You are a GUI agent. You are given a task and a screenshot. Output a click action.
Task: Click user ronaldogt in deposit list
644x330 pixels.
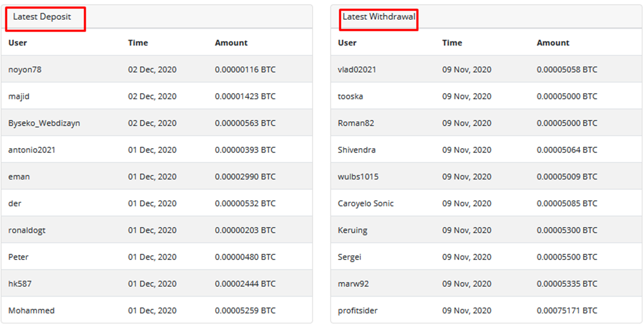pyautogui.click(x=27, y=230)
